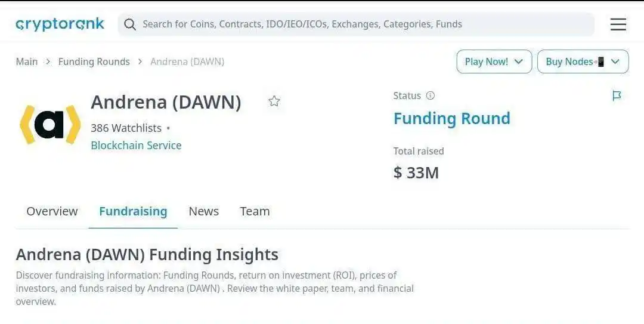Screen dimensions: 644x324
Task: Select the Fundraising tab
Action: click(x=133, y=211)
